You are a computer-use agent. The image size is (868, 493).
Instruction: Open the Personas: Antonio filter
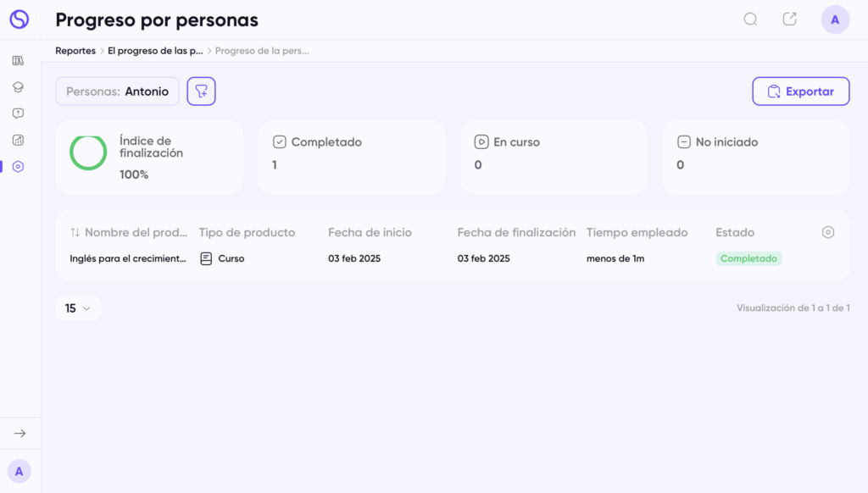pyautogui.click(x=117, y=91)
